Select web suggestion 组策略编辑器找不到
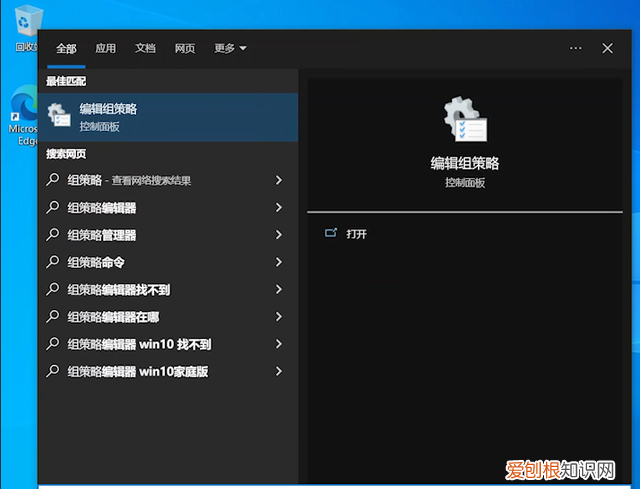 (x=168, y=289)
